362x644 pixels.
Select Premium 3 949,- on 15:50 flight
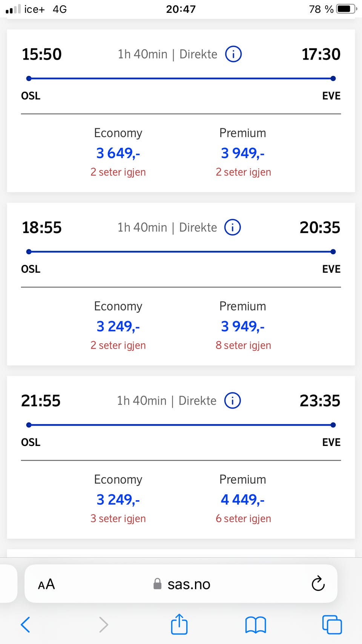(x=243, y=153)
